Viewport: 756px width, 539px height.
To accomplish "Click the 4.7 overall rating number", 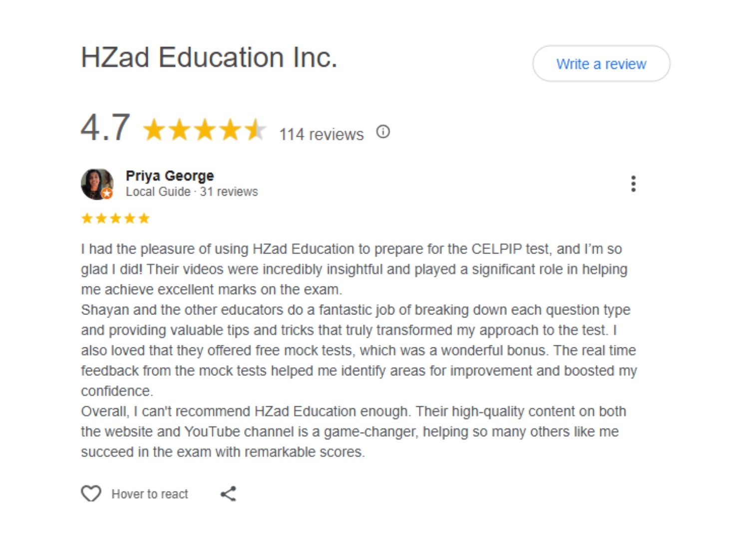I will click(105, 128).
